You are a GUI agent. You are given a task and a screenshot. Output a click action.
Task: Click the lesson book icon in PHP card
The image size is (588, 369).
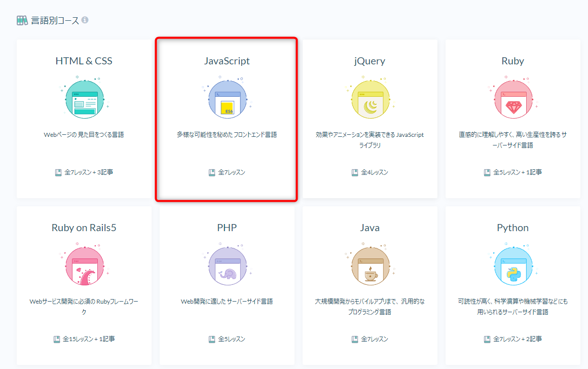click(212, 340)
